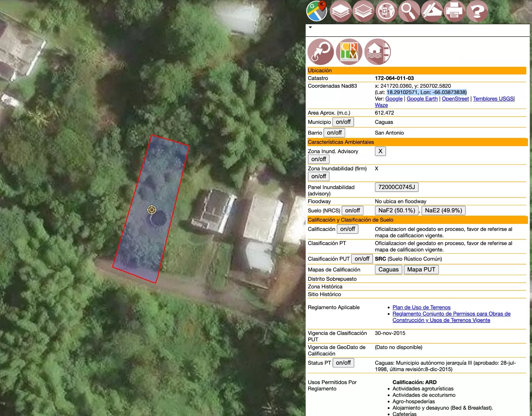Open the Temblores USGS link

(493, 99)
